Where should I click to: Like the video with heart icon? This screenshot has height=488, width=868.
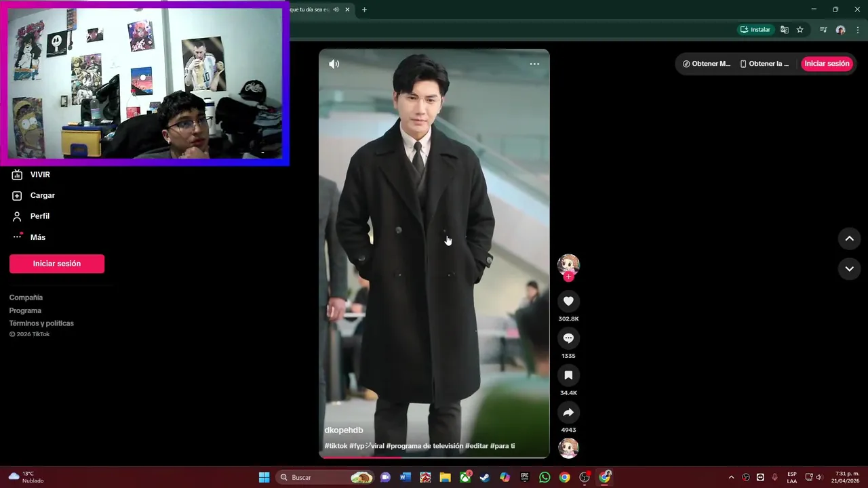click(x=568, y=301)
